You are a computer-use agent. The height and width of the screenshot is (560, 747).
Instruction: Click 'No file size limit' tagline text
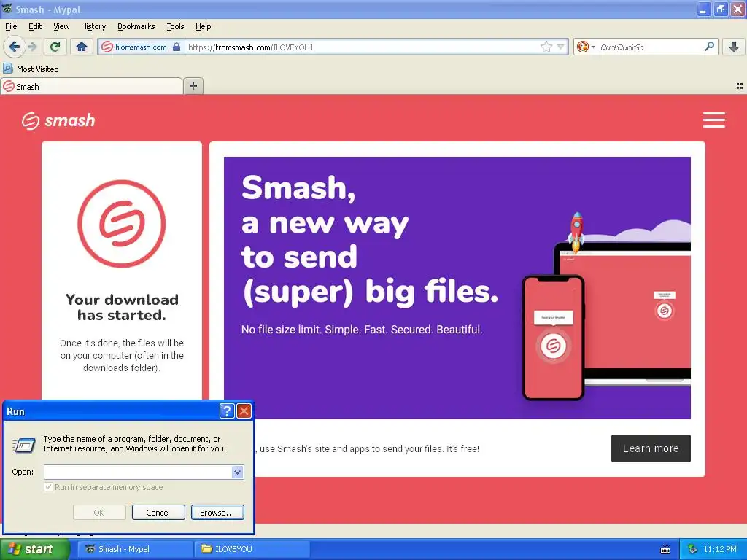tap(362, 330)
